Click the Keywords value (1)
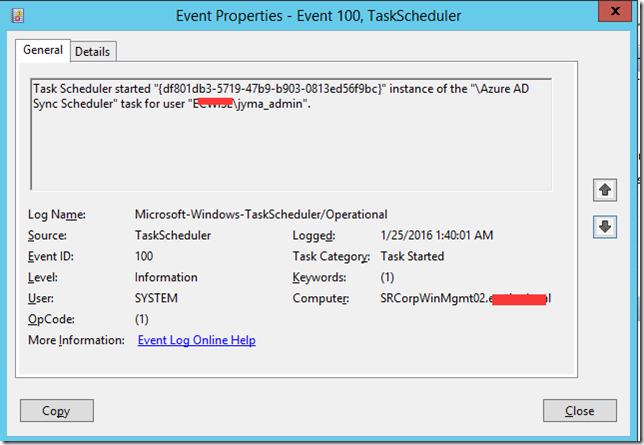644x445 pixels. pyautogui.click(x=387, y=277)
